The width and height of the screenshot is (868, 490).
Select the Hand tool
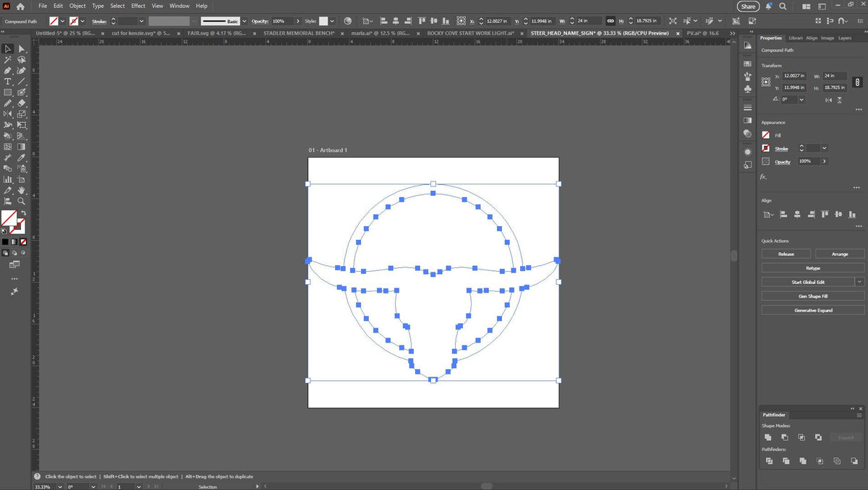click(x=21, y=190)
